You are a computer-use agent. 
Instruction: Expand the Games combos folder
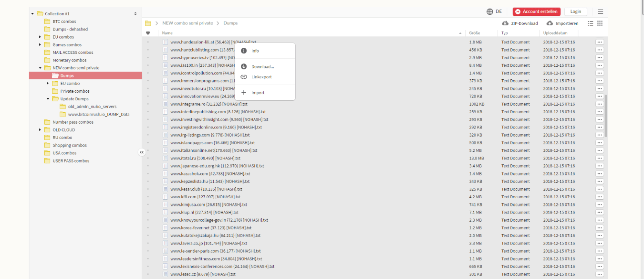click(40, 45)
